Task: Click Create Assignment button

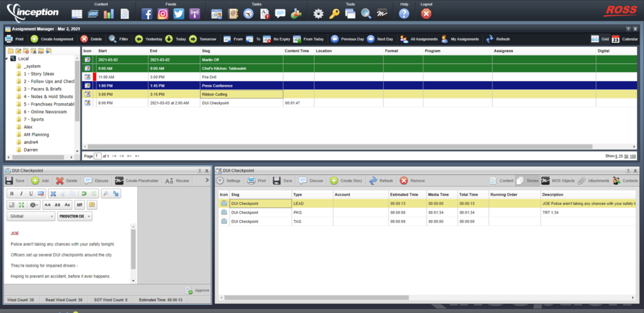Action: tap(52, 39)
